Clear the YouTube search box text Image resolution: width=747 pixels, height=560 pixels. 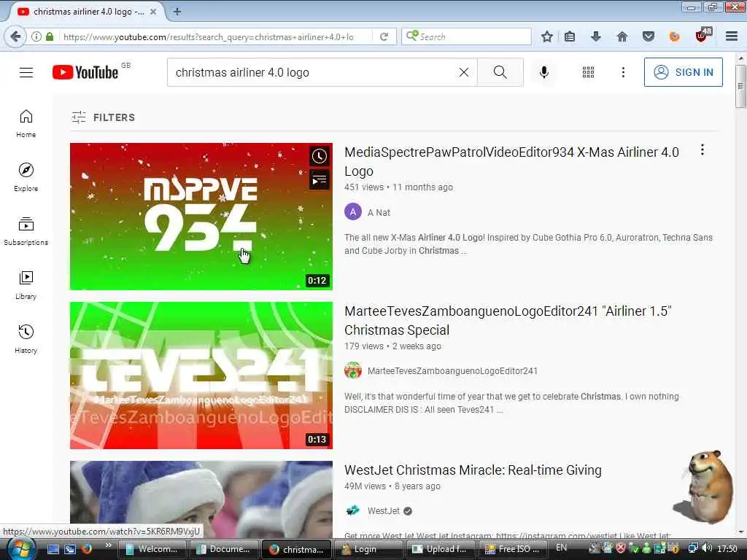463,72
